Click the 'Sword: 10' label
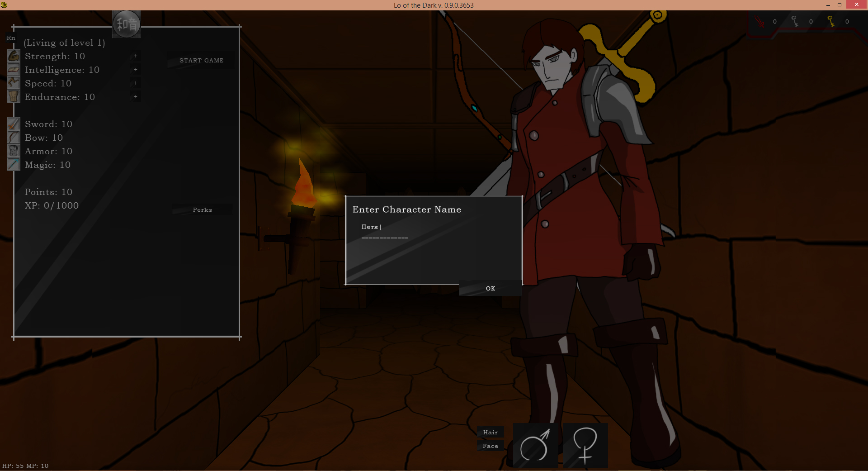Screen dimensions: 868x471 (48, 124)
